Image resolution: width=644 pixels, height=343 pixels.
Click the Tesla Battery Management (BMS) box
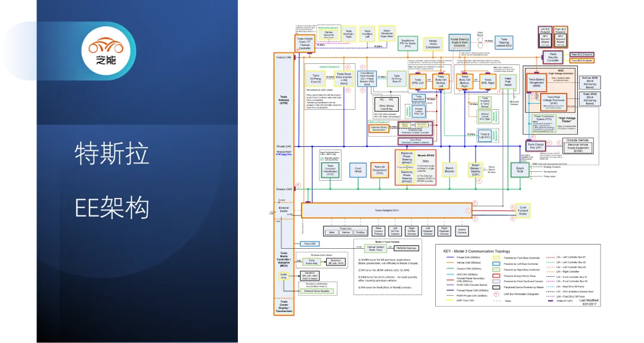pos(537,82)
